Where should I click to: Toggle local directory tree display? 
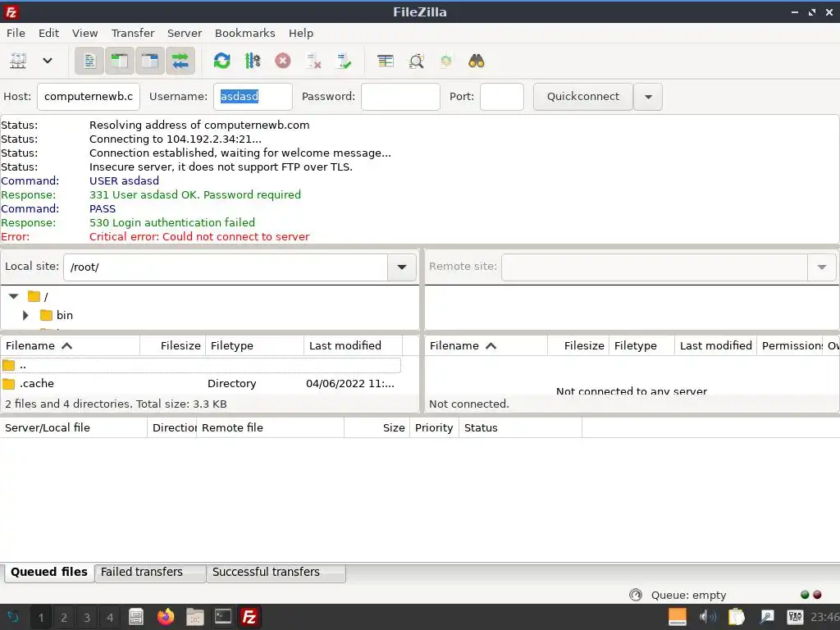point(120,61)
